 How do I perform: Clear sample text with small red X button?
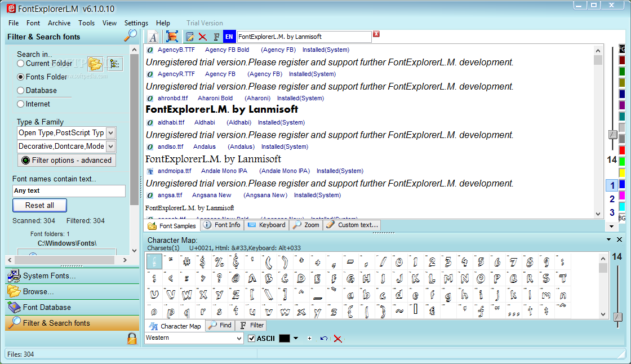[x=376, y=34]
